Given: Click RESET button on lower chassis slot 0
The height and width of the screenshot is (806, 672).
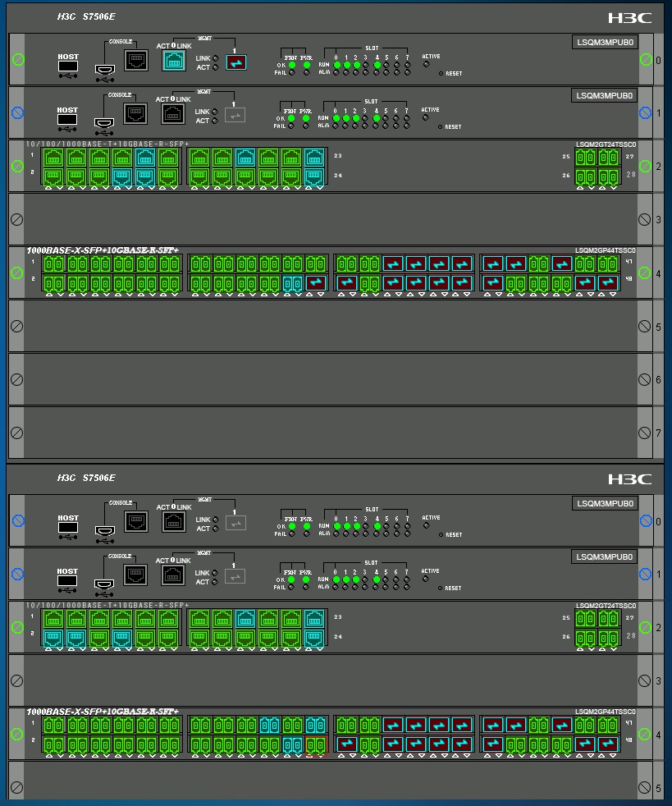Looking at the screenshot, I should [x=441, y=535].
